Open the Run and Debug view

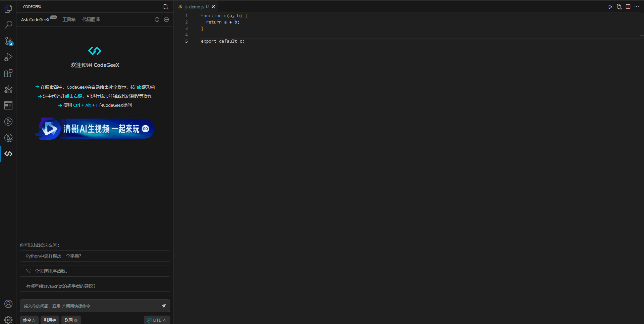[x=8, y=57]
